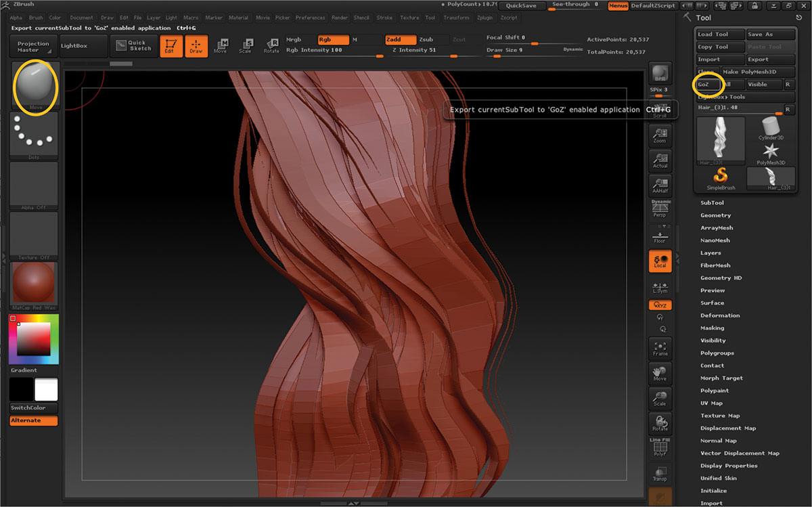Image resolution: width=812 pixels, height=507 pixels.
Task: Toggle Draw mode
Action: tap(196, 46)
